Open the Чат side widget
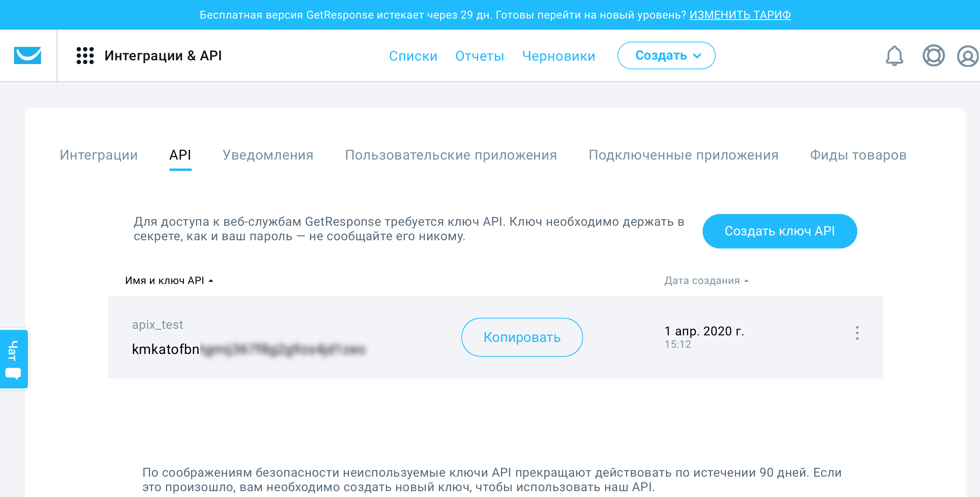 pos(14,359)
